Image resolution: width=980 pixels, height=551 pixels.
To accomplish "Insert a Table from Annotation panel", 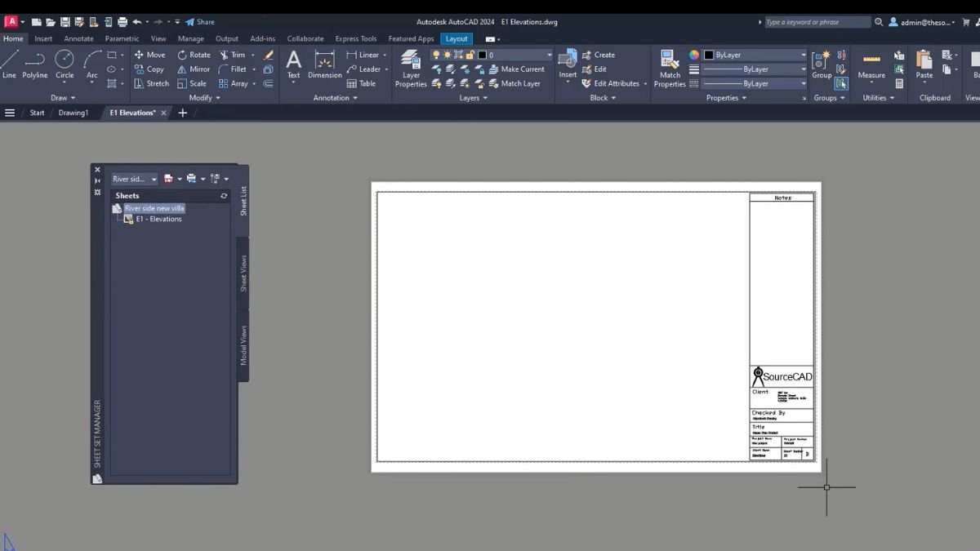I will 361,83.
